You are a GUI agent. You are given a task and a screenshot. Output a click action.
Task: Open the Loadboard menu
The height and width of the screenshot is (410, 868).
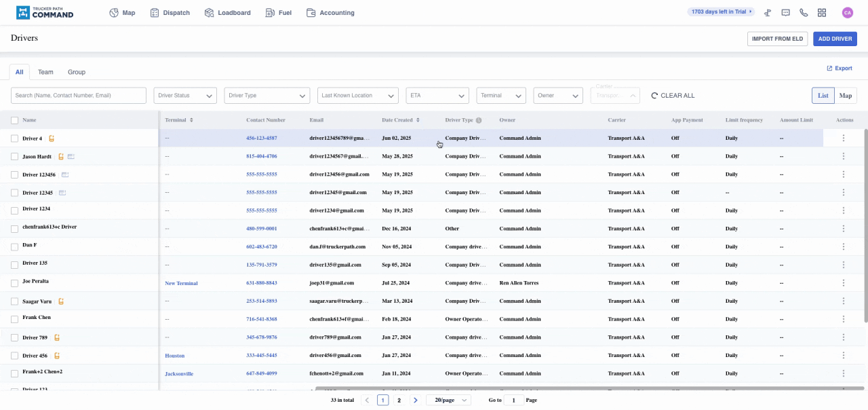pyautogui.click(x=228, y=13)
